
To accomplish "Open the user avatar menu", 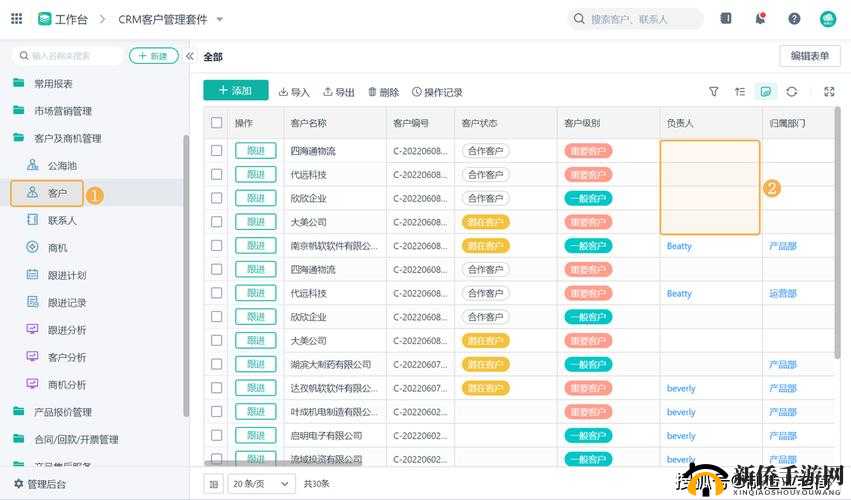I will 828,19.
